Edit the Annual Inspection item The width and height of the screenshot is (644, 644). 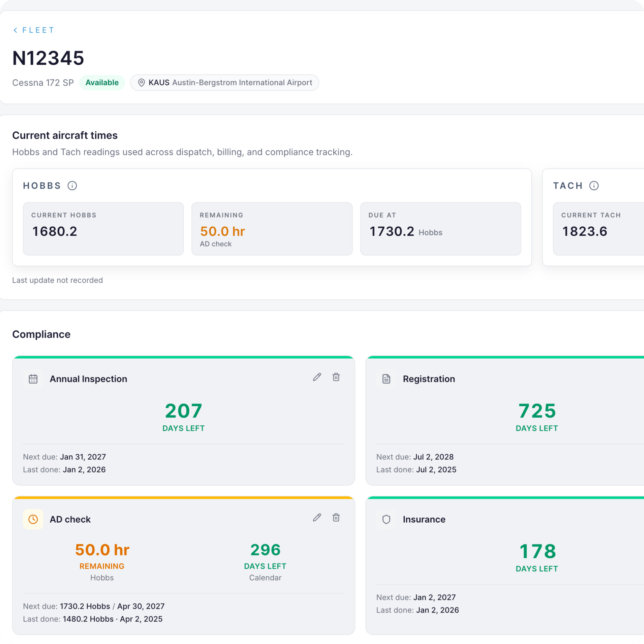(317, 377)
